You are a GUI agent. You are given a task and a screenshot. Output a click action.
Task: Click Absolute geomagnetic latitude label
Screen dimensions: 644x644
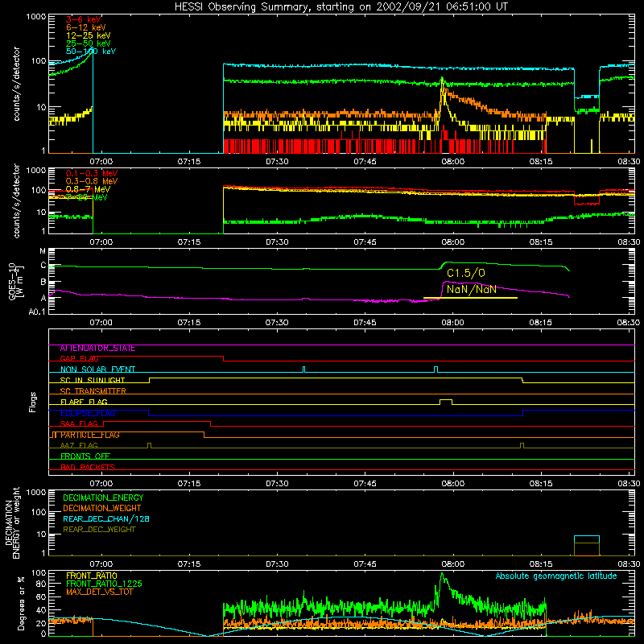point(556,576)
